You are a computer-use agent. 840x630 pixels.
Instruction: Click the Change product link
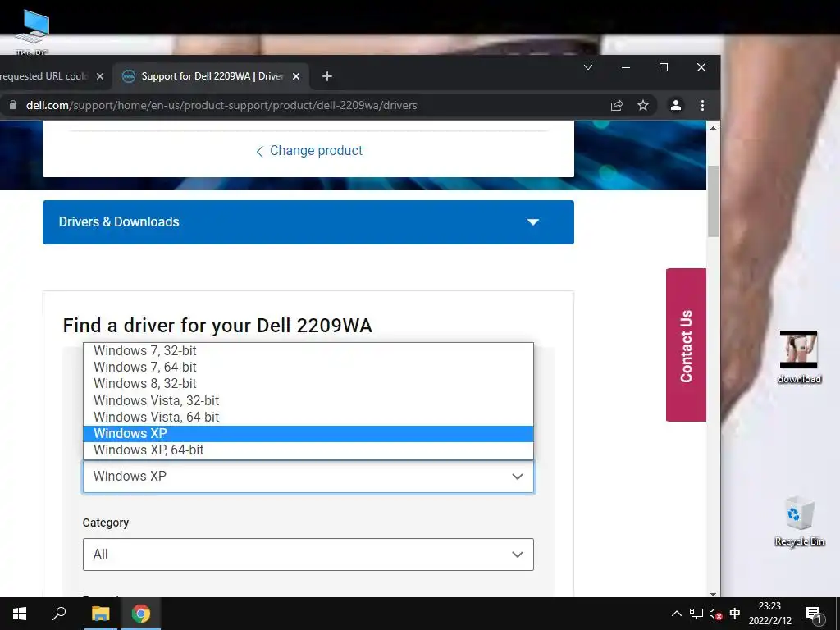point(309,151)
